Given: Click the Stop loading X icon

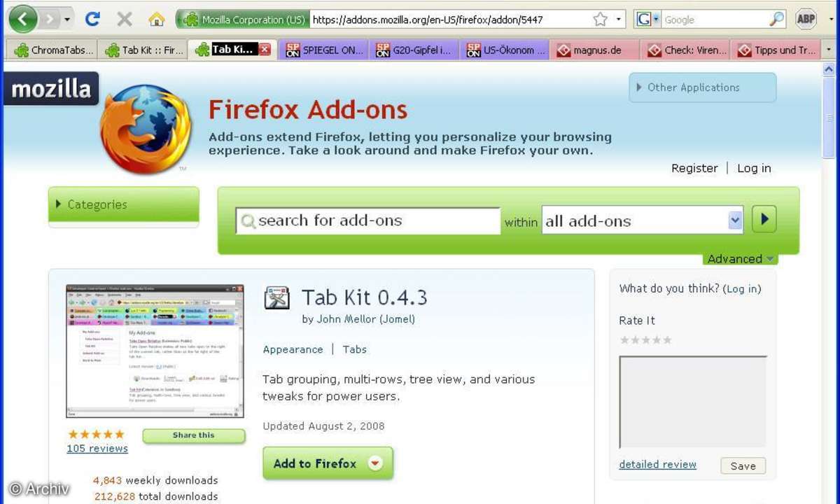Looking at the screenshot, I should pos(125,20).
